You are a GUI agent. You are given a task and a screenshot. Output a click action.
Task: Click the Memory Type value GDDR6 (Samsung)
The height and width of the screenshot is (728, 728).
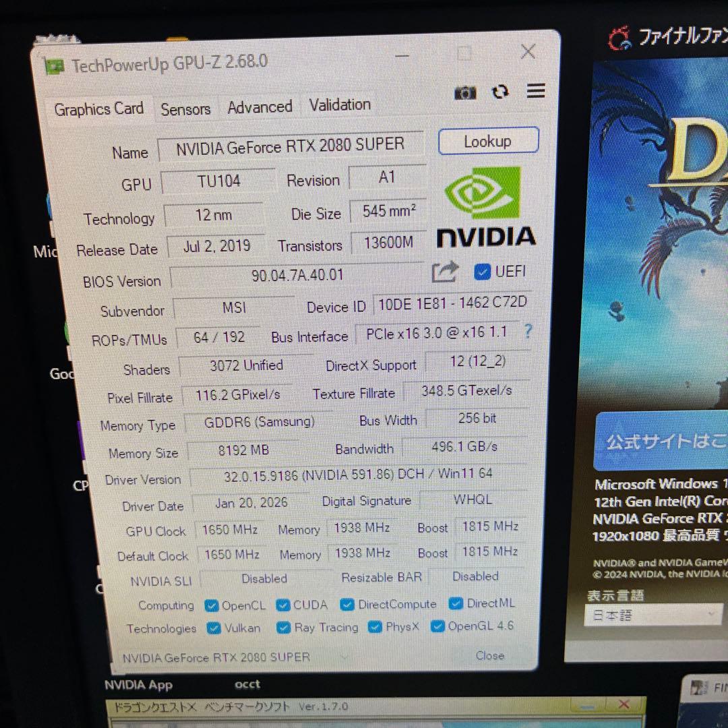259,422
